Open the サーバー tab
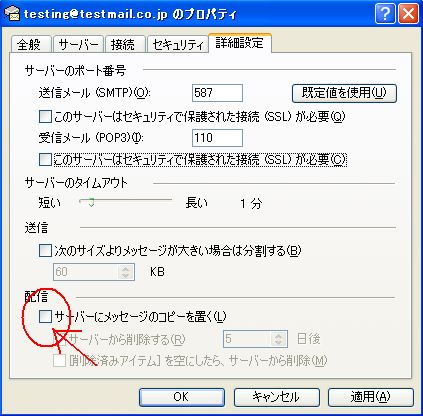Screen dimensions: 423x416 tap(79, 44)
